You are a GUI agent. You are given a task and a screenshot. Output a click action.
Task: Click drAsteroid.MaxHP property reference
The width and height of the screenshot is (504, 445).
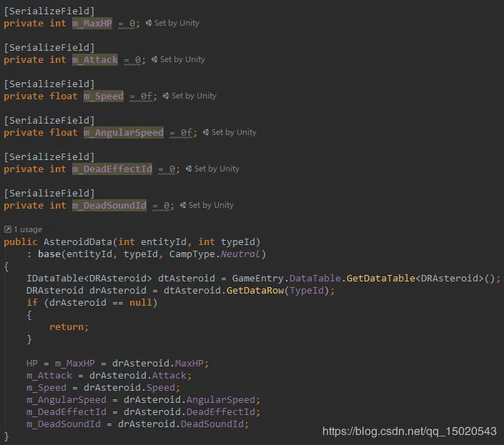pos(157,363)
